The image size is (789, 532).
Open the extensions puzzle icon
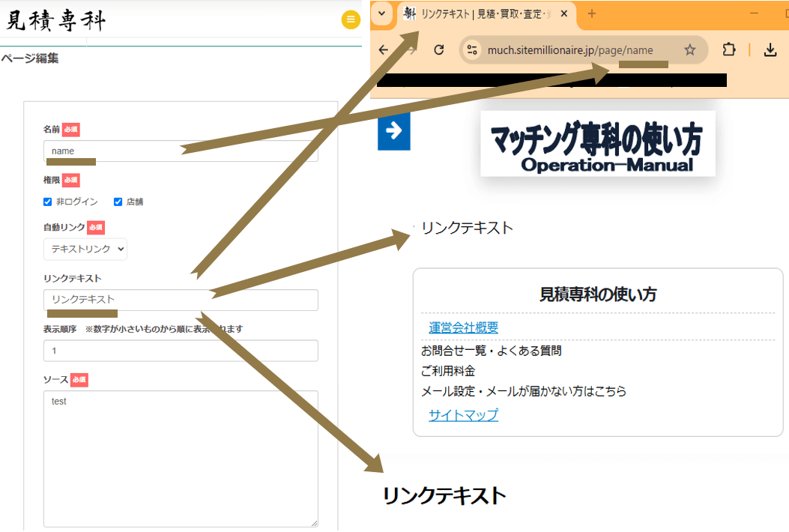(x=728, y=49)
